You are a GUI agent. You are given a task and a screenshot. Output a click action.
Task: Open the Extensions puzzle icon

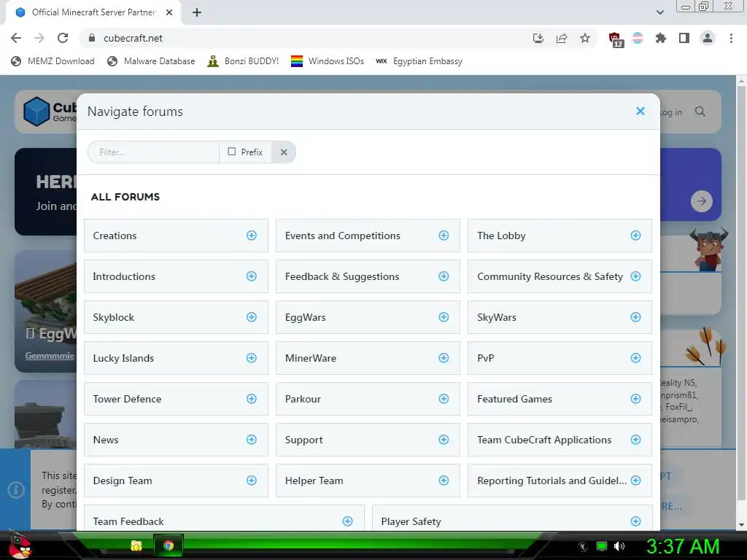click(x=661, y=38)
